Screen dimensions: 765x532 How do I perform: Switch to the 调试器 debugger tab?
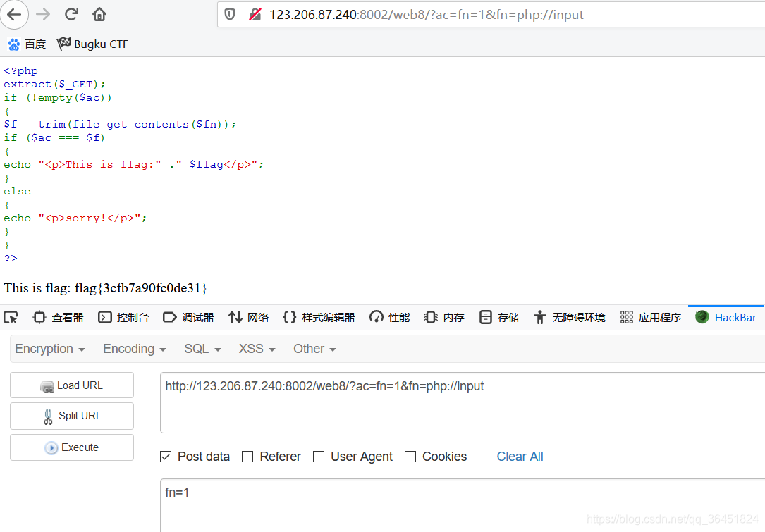tap(188, 318)
